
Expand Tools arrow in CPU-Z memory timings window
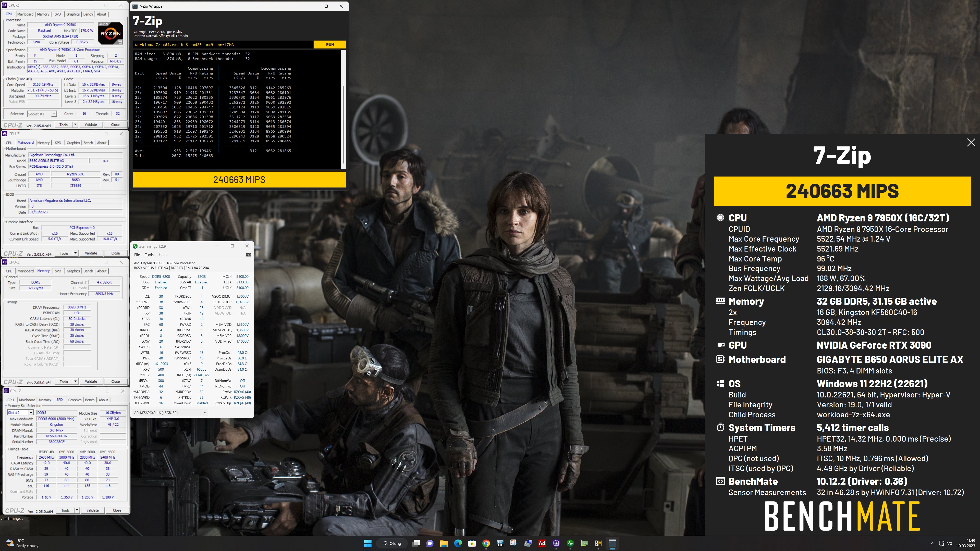(75, 381)
